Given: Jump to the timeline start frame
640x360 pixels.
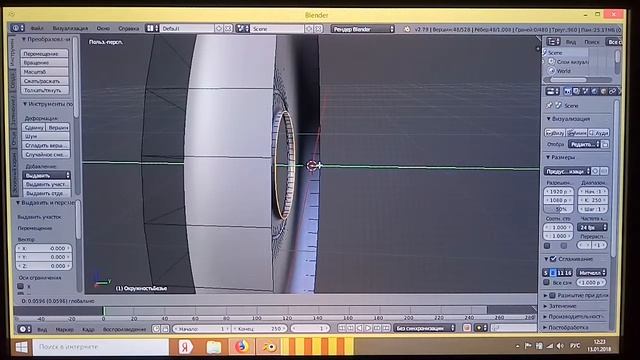Looking at the screenshot, I should [342, 328].
